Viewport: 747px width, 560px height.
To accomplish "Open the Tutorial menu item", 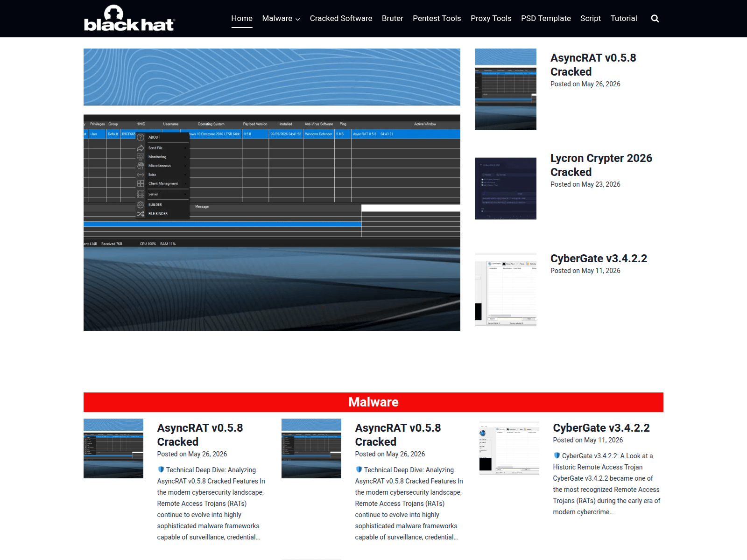I will (x=624, y=18).
